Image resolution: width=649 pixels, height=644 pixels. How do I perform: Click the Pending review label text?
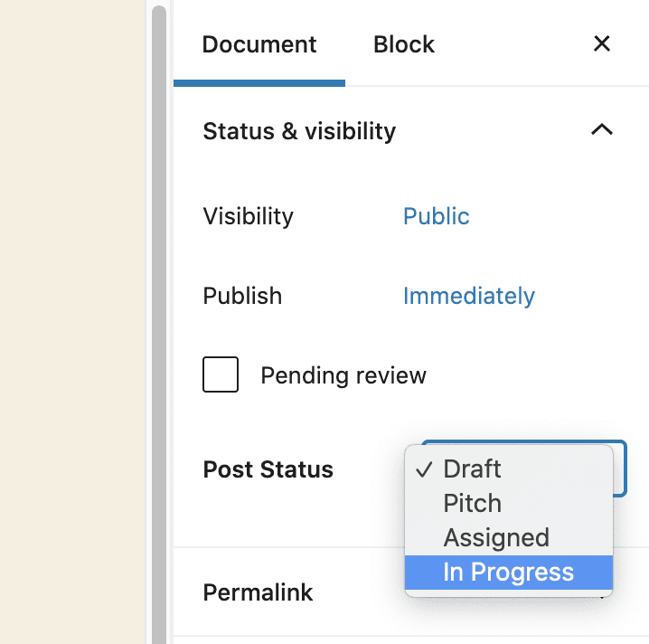(343, 375)
